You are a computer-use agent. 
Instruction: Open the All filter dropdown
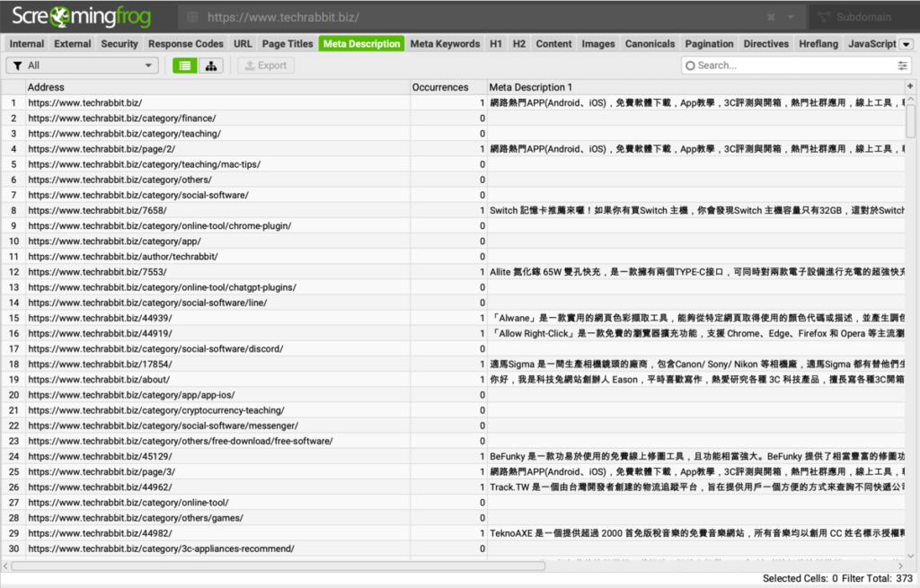(82, 66)
